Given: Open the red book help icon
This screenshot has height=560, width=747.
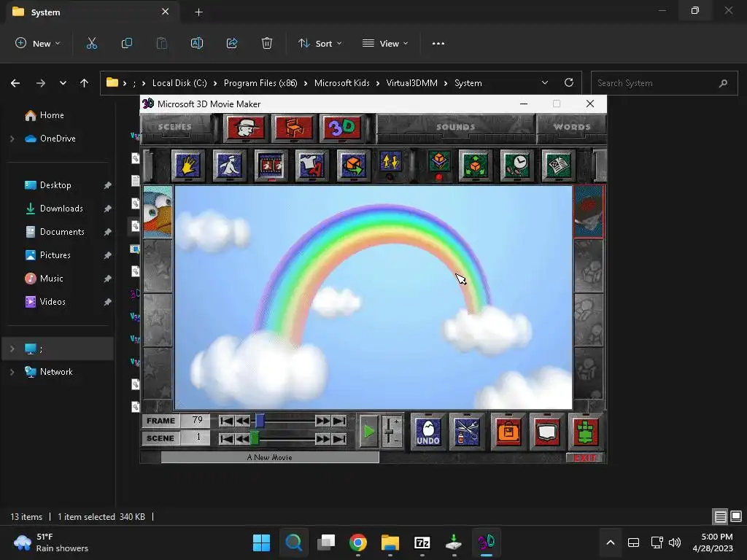Looking at the screenshot, I should (546, 432).
